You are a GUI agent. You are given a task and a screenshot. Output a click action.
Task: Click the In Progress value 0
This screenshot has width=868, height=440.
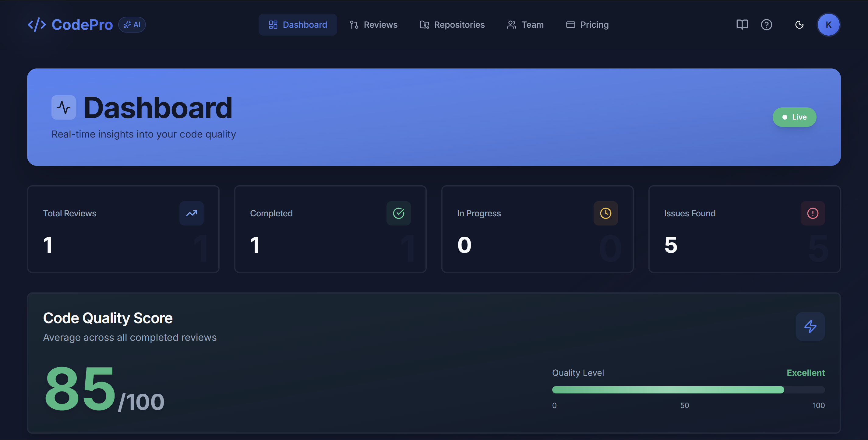pyautogui.click(x=464, y=245)
